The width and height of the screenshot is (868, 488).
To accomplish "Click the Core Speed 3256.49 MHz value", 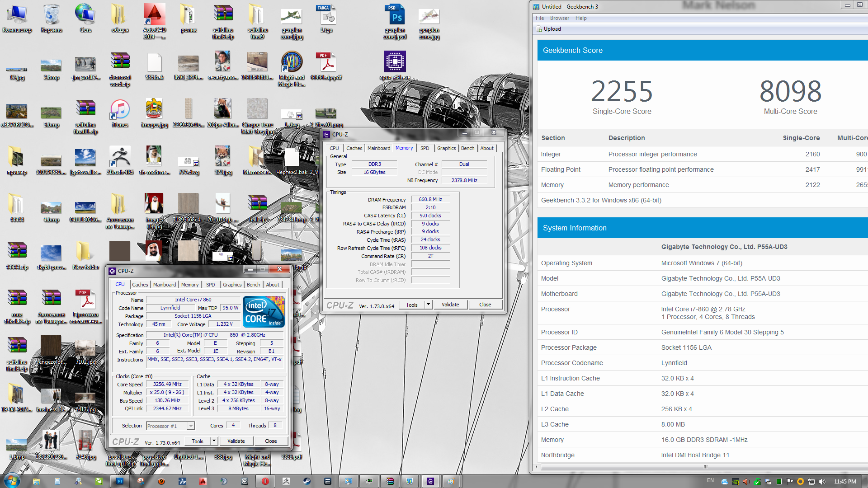I will [x=167, y=385].
